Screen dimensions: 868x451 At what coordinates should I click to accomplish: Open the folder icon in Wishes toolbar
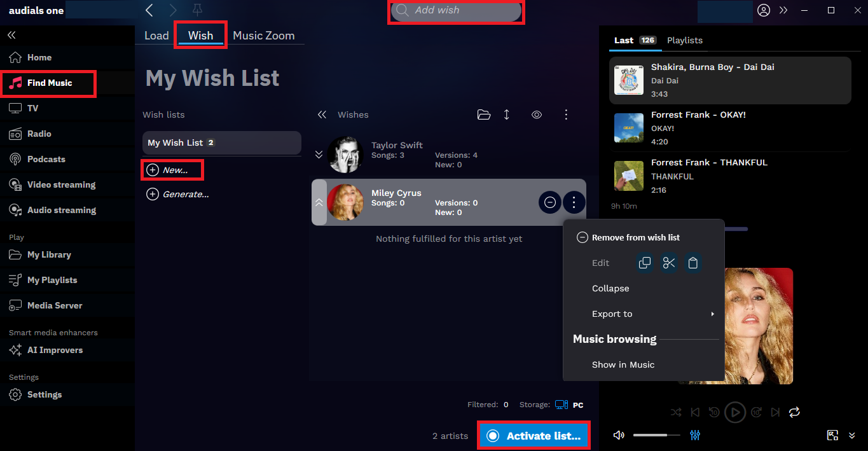484,114
